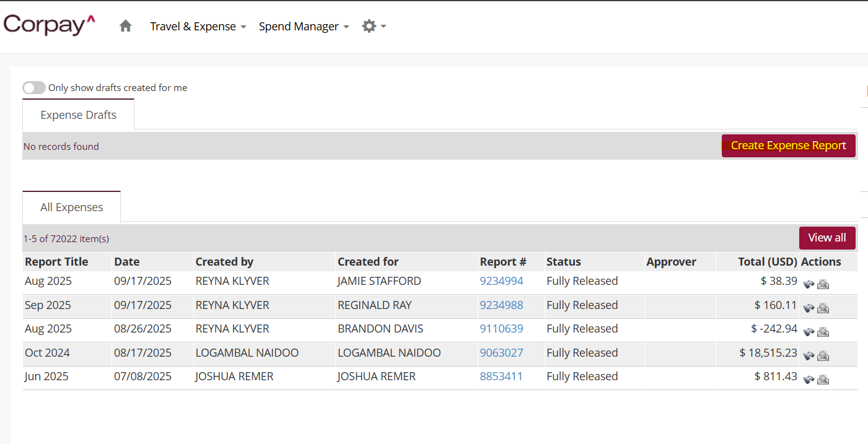Click the home icon in navigation bar
The width and height of the screenshot is (868, 444).
coord(126,26)
